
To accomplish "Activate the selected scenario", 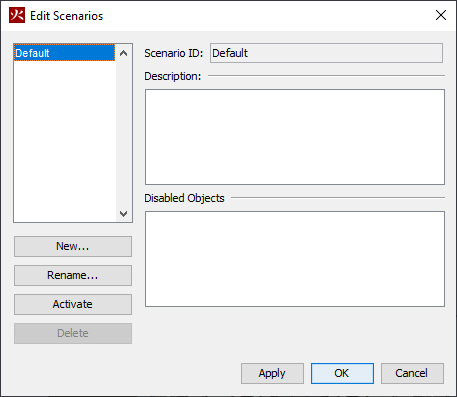I will click(x=73, y=304).
